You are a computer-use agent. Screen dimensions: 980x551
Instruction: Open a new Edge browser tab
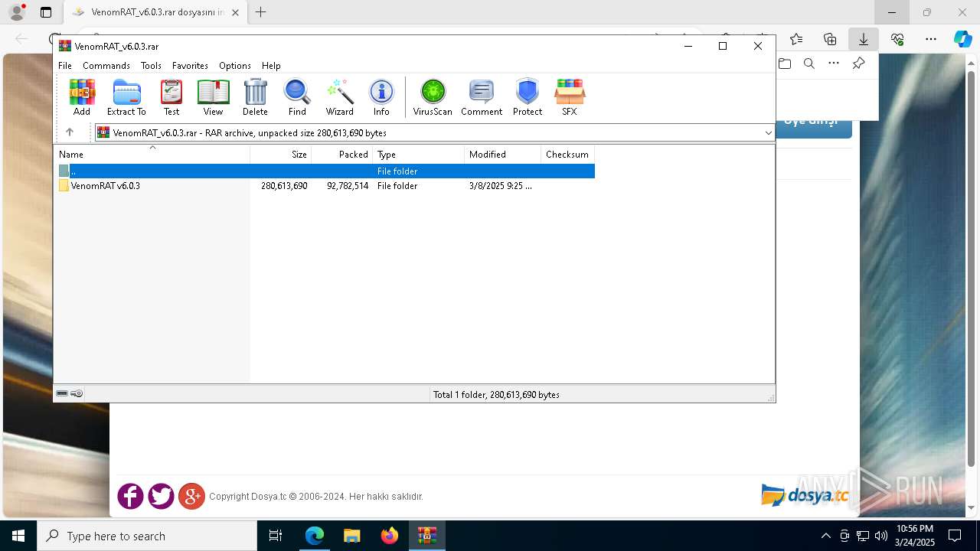pos(261,12)
